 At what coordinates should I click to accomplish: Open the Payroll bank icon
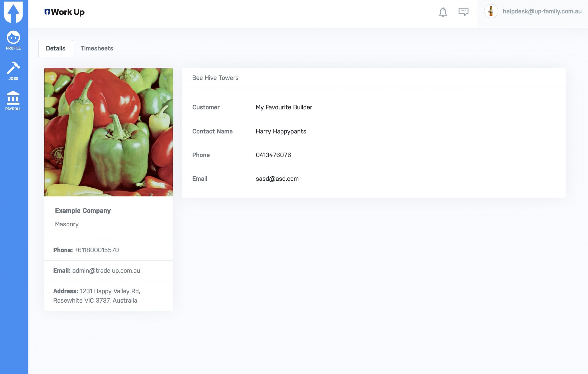pos(13,101)
